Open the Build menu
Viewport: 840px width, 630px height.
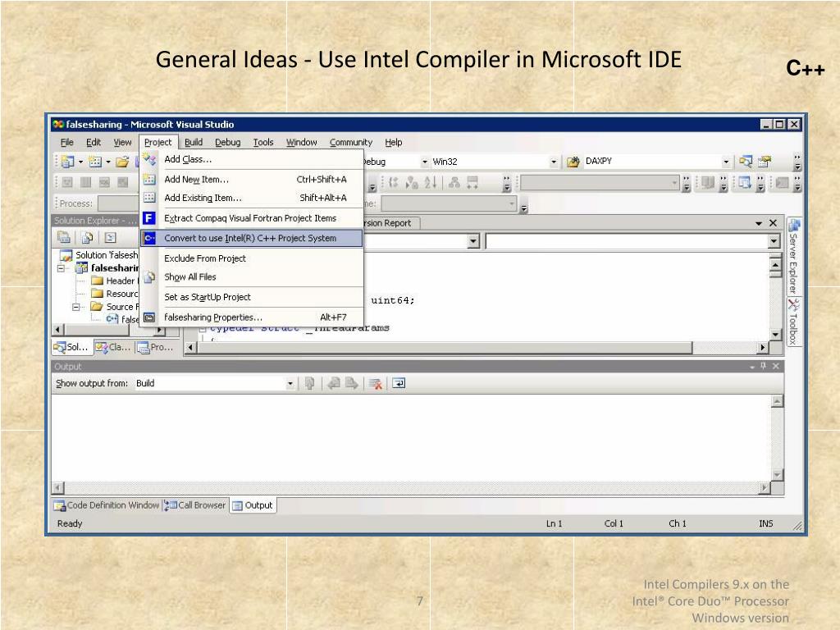pos(194,142)
